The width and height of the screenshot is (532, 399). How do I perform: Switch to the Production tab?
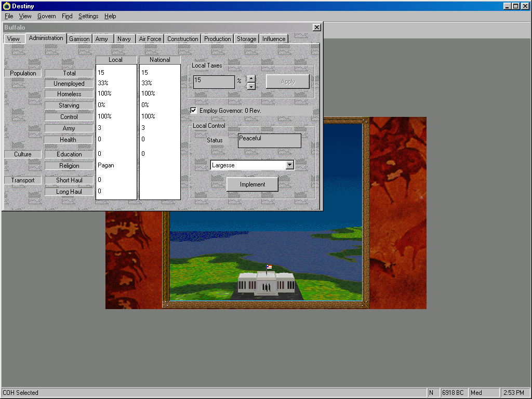(218, 38)
